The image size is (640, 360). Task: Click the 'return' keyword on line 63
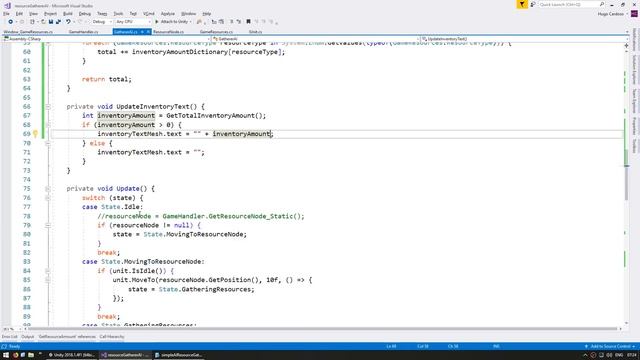click(93, 79)
